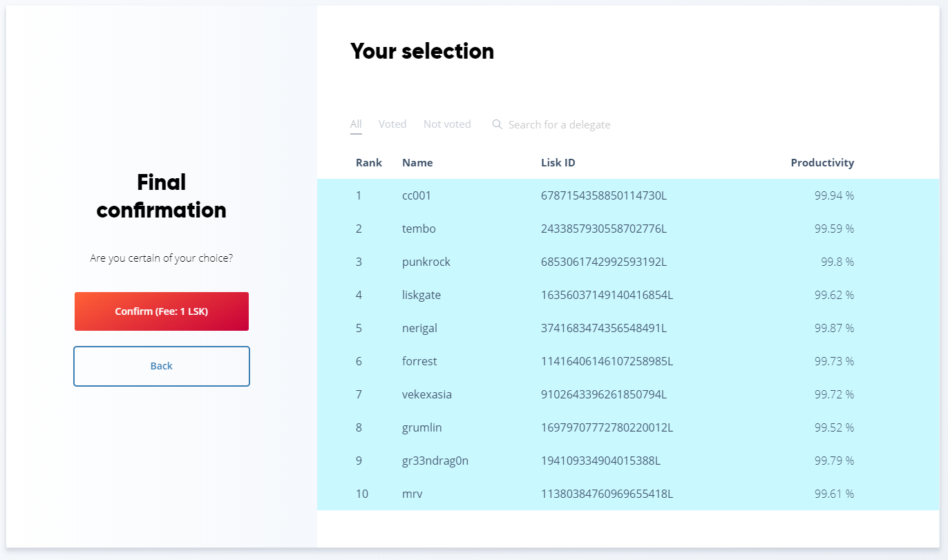Show the Not voted tab

pyautogui.click(x=447, y=124)
